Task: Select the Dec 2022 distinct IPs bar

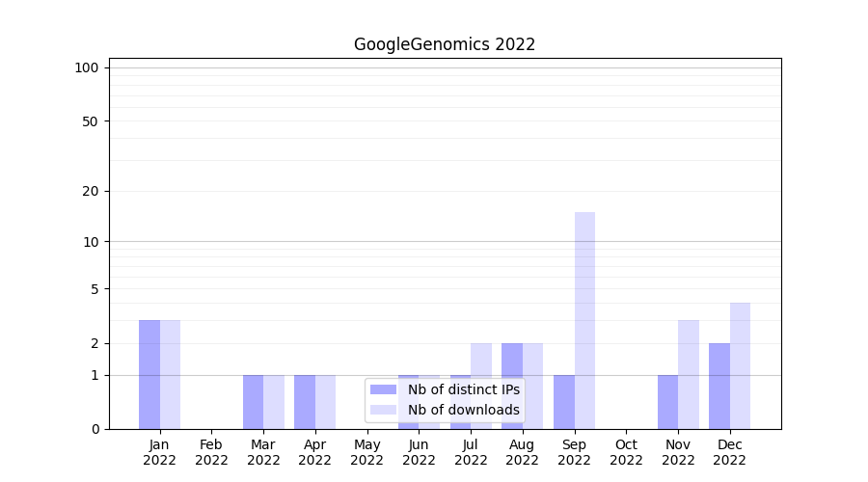Action: point(719,386)
